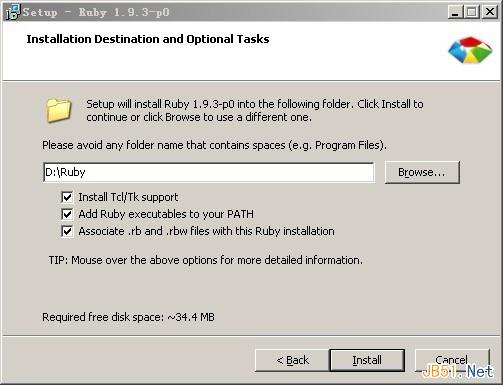Click the Setup installer icon in the title bar

point(13,12)
